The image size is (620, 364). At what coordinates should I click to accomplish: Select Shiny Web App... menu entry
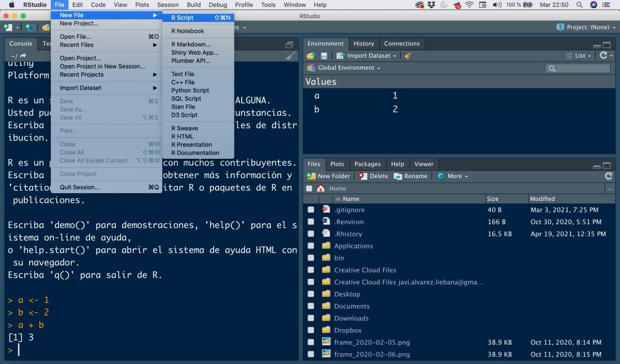198,52
